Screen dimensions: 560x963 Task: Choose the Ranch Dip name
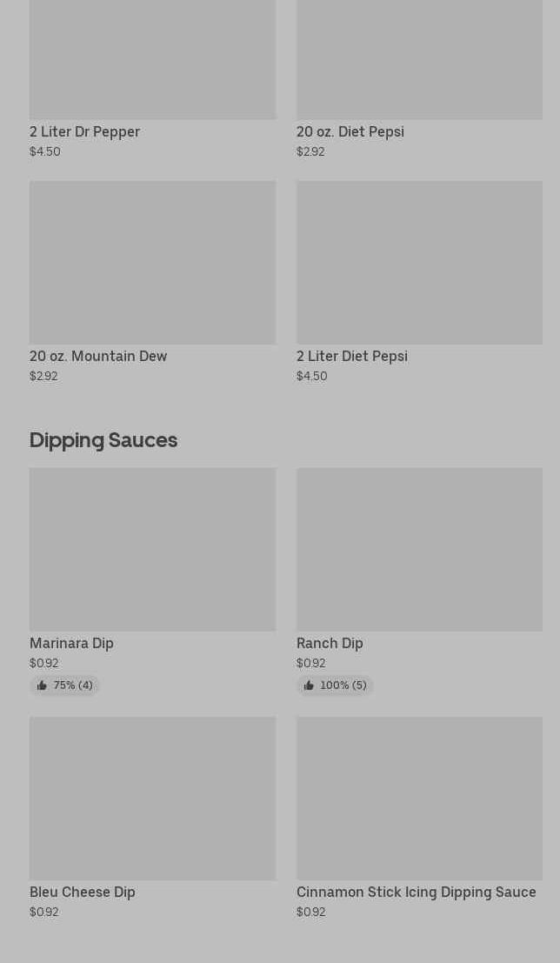pyautogui.click(x=330, y=644)
